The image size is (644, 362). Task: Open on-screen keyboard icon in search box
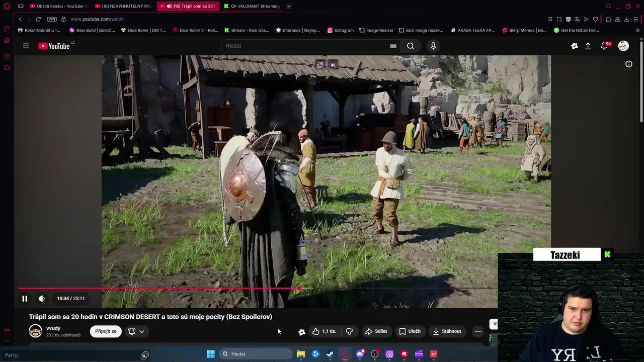tap(393, 46)
